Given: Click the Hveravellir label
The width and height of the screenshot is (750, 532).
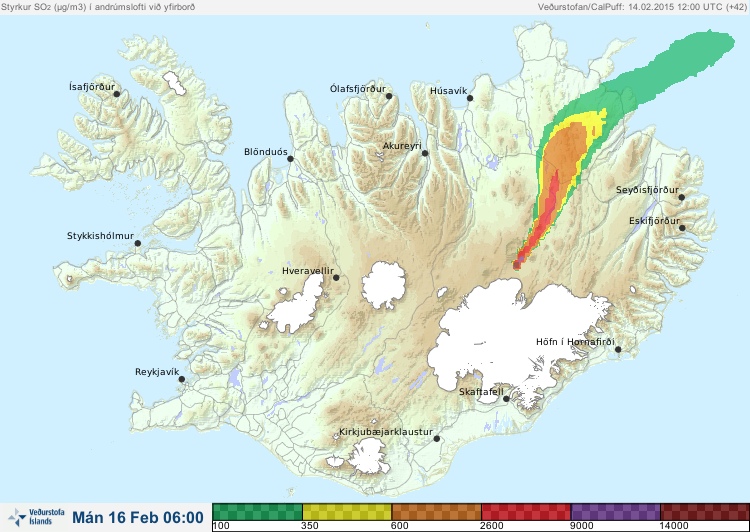Looking at the screenshot, I should click(x=308, y=271).
